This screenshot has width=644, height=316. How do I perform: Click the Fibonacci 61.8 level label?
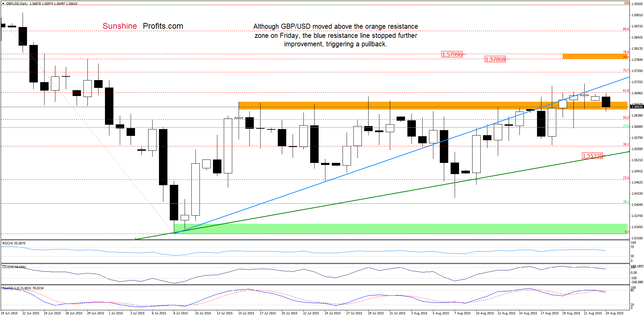pyautogui.click(x=626, y=91)
